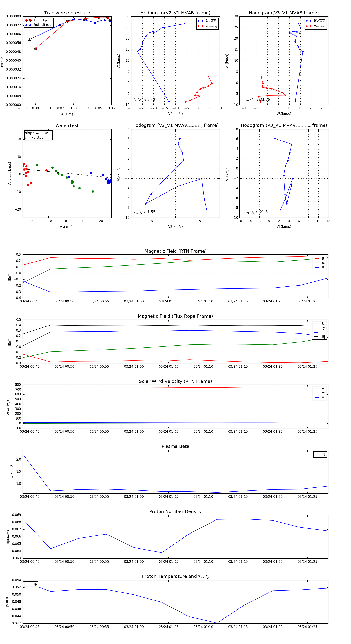
Task: Select the 'Vn' legend entry
Action: pos(320,398)
